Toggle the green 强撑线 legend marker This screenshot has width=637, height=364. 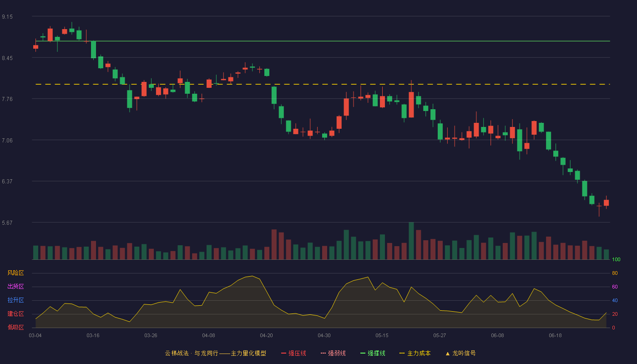click(x=363, y=353)
